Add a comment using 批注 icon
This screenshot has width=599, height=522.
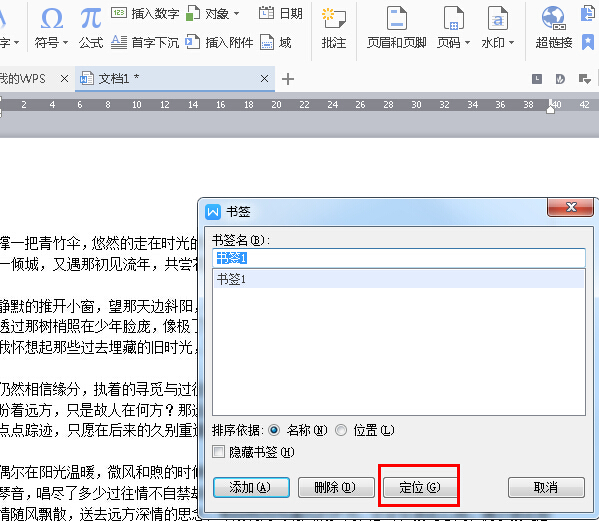coord(333,18)
